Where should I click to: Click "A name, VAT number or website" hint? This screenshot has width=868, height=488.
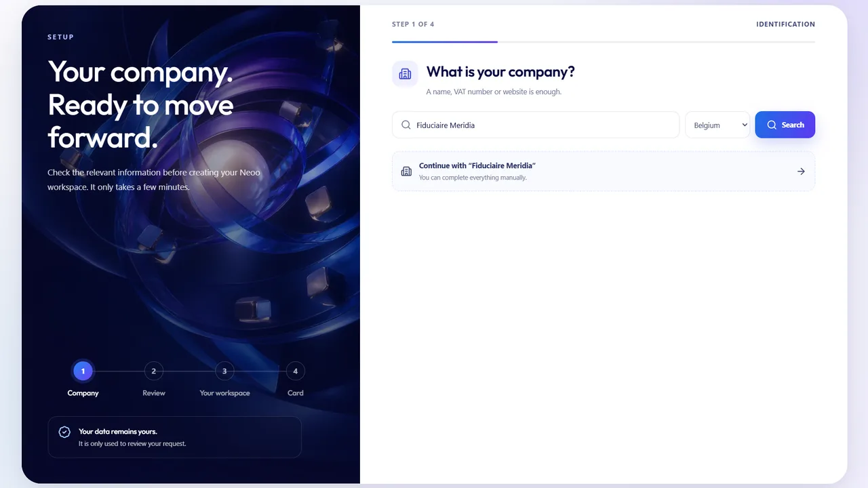[x=494, y=91]
